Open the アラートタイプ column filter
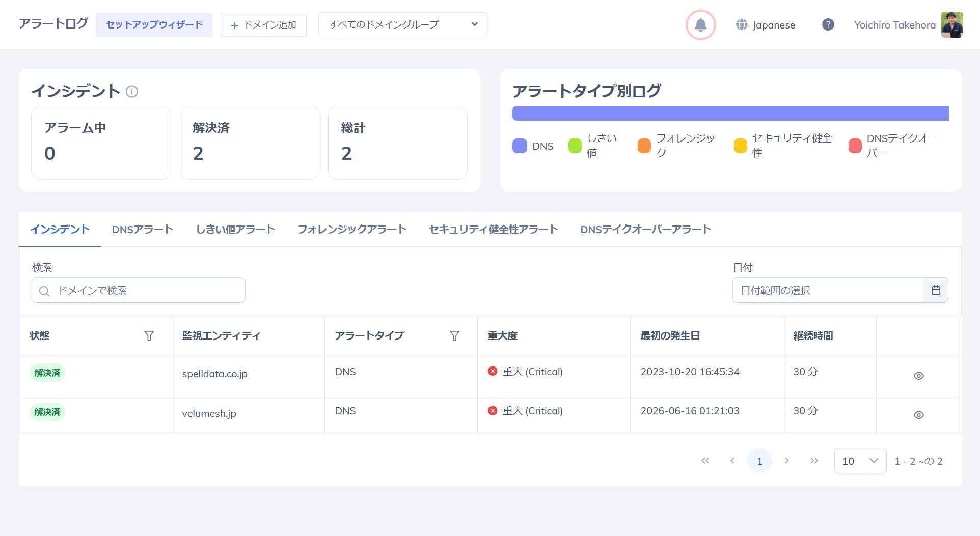Viewport: 980px width, 536px height. [454, 336]
